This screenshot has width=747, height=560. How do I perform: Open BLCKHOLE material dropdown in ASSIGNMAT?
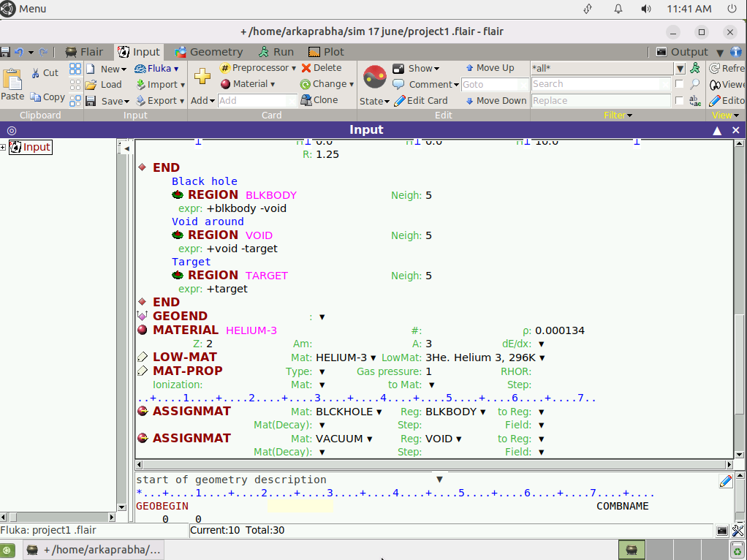click(379, 412)
